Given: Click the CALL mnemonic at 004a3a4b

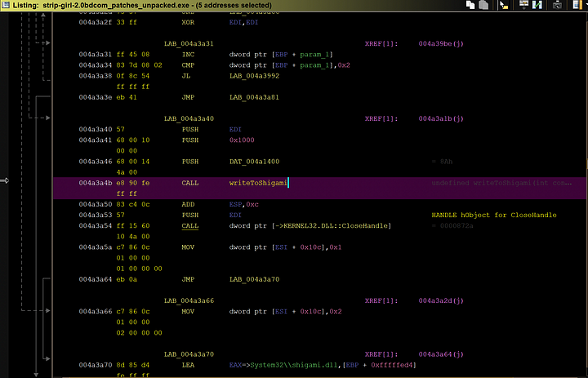Looking at the screenshot, I should pos(190,184).
